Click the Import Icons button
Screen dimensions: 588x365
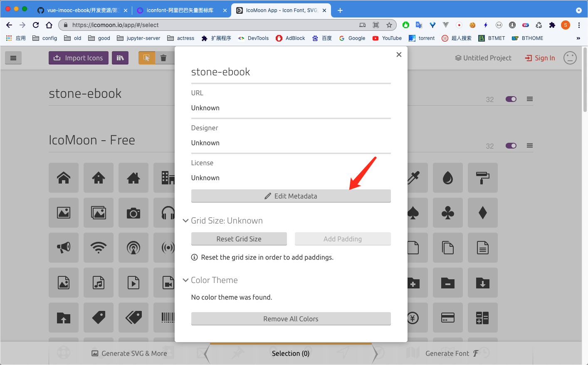tap(79, 58)
